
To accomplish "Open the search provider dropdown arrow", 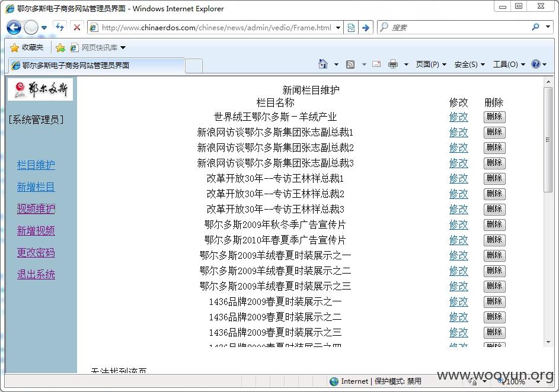I will (x=548, y=27).
